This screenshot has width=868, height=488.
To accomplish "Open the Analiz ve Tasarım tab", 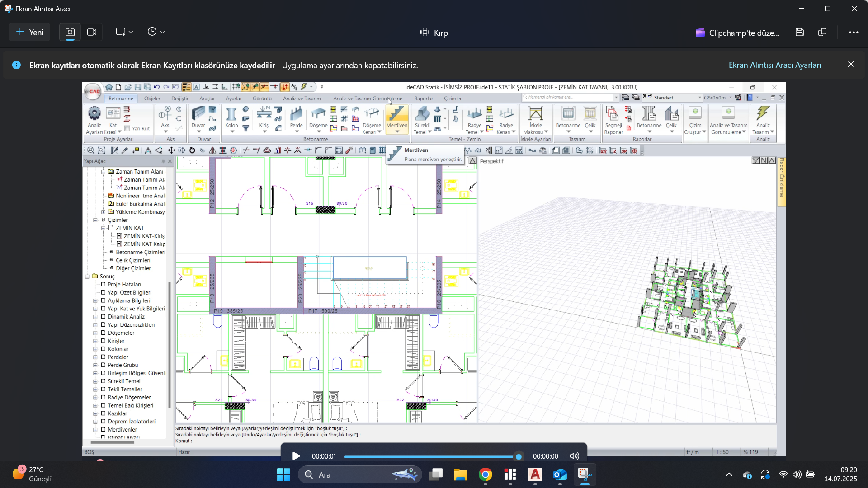I will coord(302,99).
